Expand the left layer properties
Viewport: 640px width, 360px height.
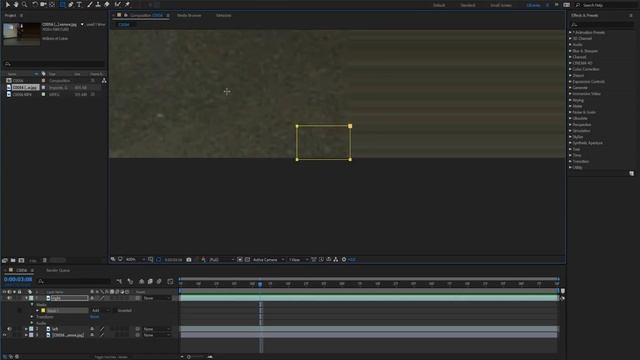tap(26, 329)
